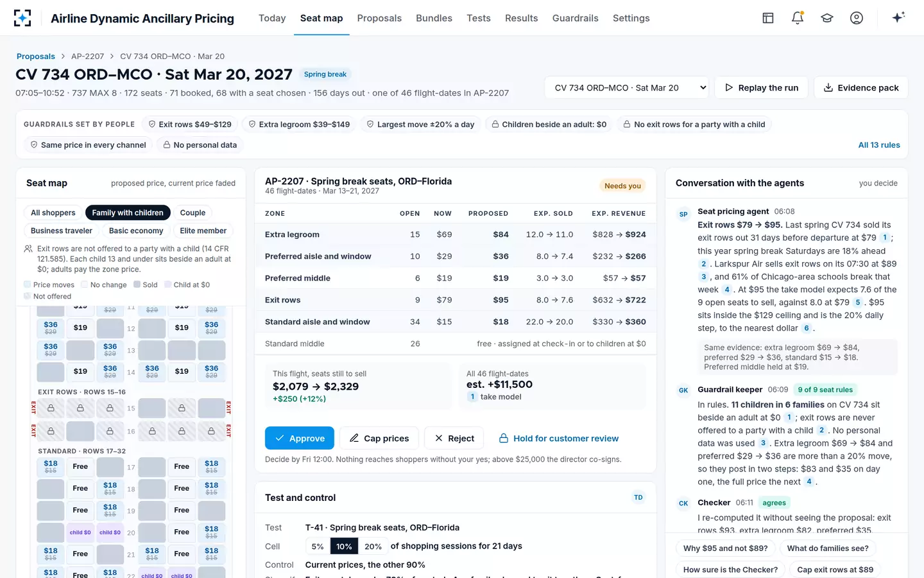The image size is (924, 578).
Task: Click the Airline Dynamic Ancillary Pricing logo
Action: point(22,18)
